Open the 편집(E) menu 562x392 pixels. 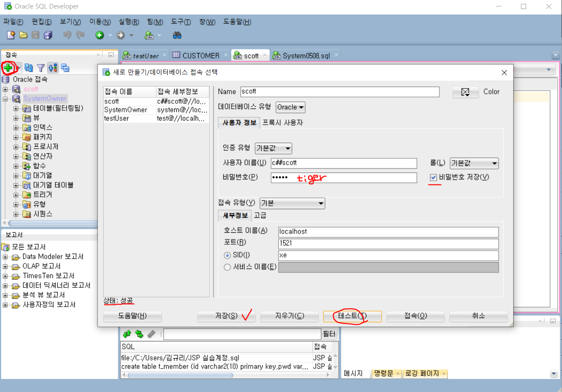pyautogui.click(x=41, y=22)
